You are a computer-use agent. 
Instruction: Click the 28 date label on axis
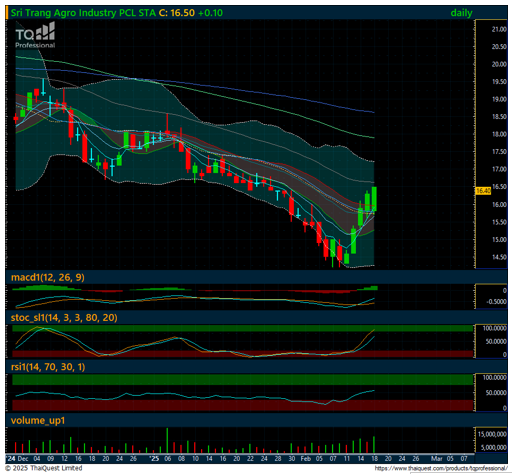[x=278, y=459]
